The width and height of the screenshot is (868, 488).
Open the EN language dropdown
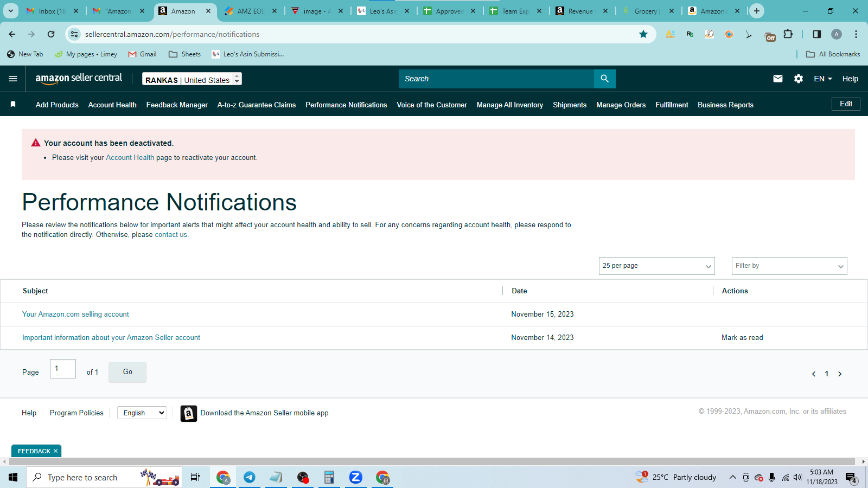click(823, 79)
